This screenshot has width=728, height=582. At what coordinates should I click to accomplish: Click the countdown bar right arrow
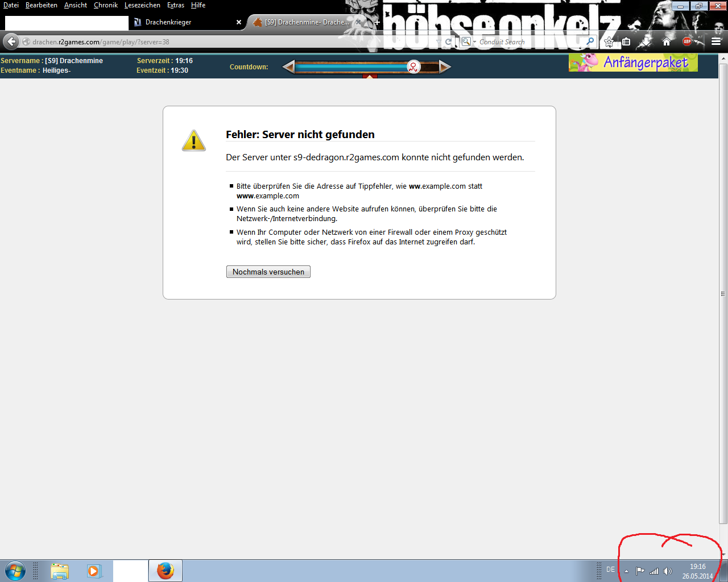(445, 67)
